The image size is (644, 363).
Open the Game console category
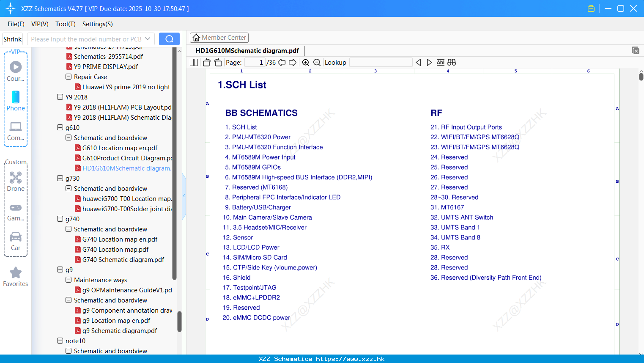pos(16,212)
